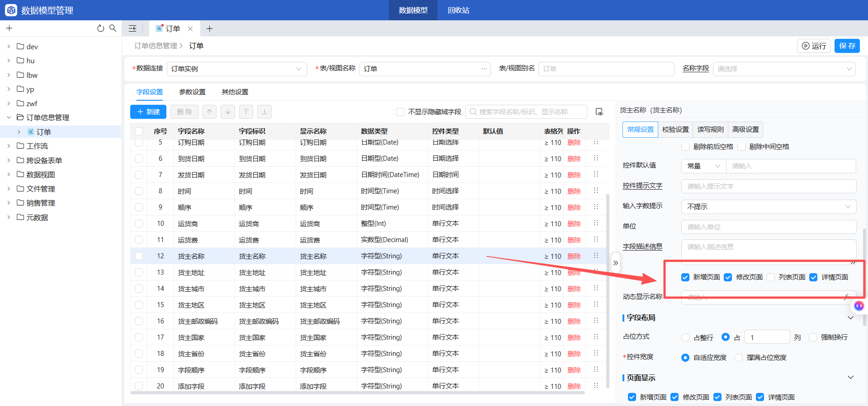The width and height of the screenshot is (868, 406).
Task: Tick the 强制换行 checkbox
Action: (x=813, y=337)
